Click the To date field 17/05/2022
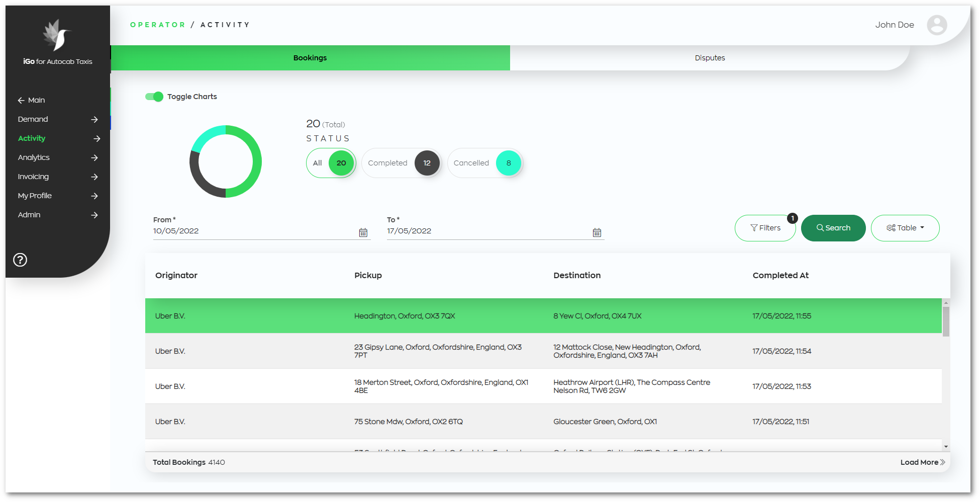This screenshot has width=980, height=502. (x=496, y=231)
